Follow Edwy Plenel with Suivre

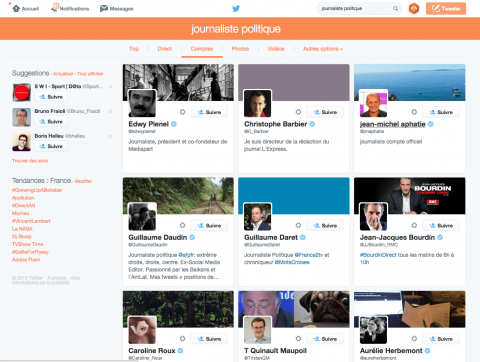[x=209, y=112]
